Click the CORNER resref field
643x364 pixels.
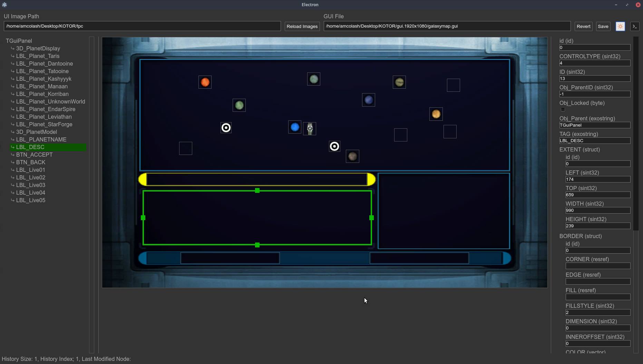tap(598, 266)
